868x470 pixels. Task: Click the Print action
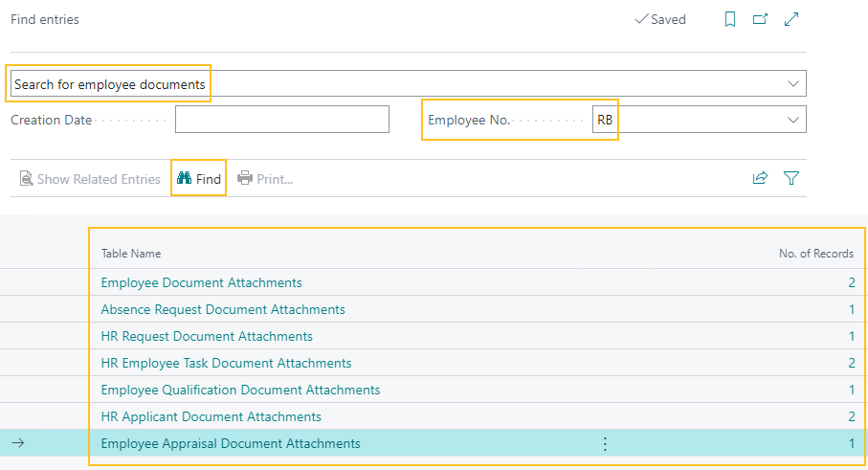[x=265, y=179]
